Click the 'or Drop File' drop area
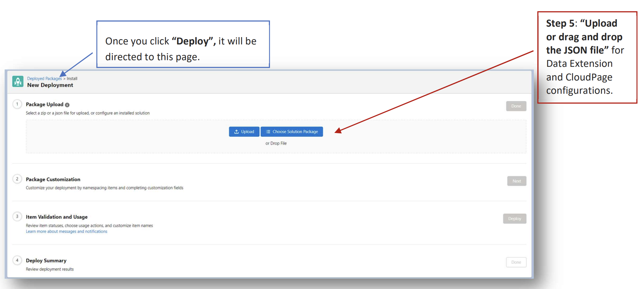This screenshot has width=644, height=289. pos(276,136)
